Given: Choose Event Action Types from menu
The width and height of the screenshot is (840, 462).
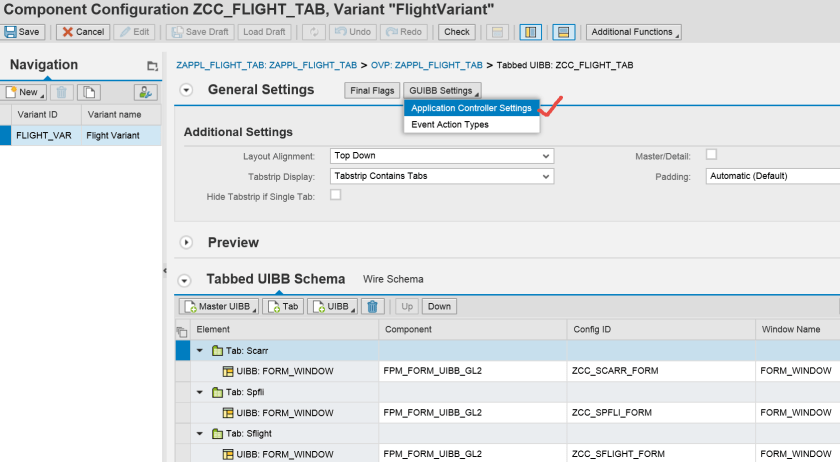Looking at the screenshot, I should (450, 125).
